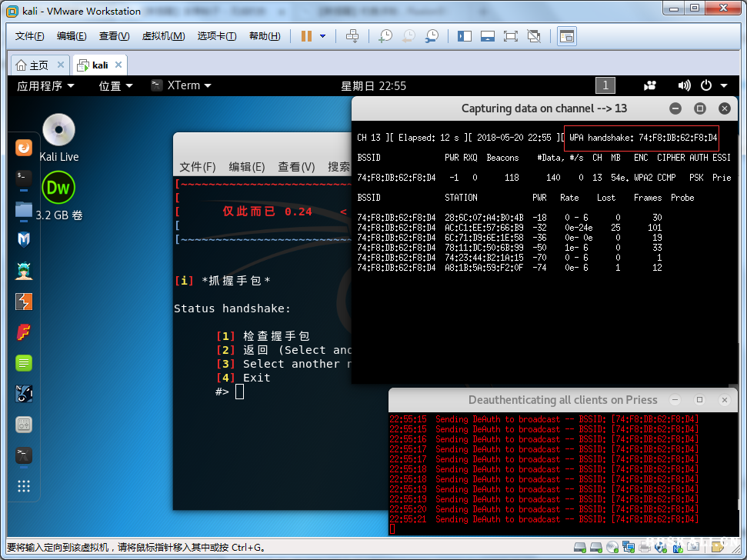Open Metasploit Framework from the dock
Image resolution: width=747 pixels, height=560 pixels.
(x=24, y=239)
